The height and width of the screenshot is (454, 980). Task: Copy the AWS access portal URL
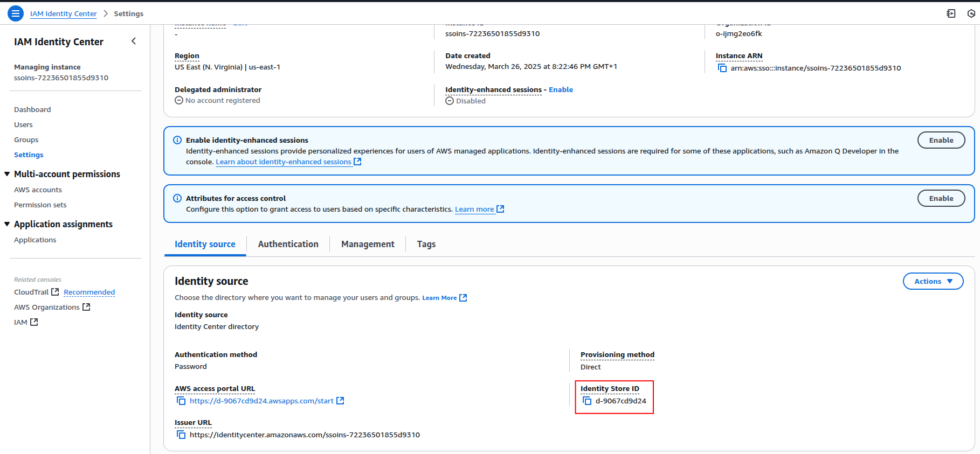tap(181, 401)
